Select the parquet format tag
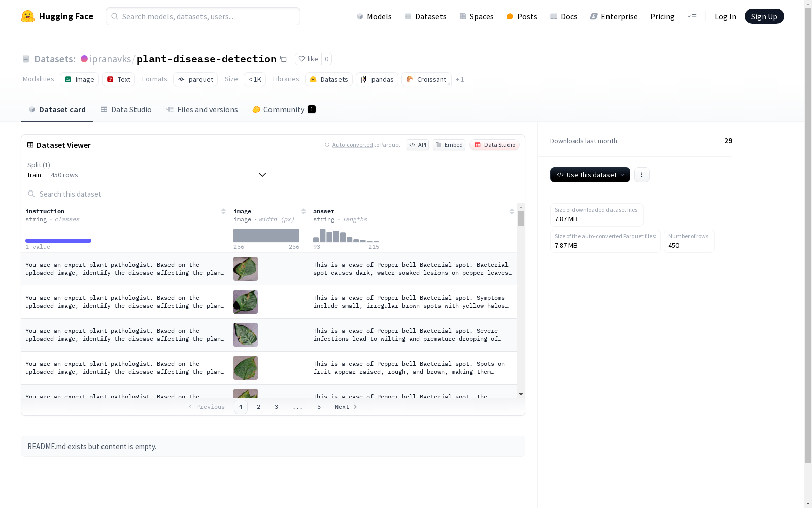This screenshot has width=812, height=508. click(x=195, y=79)
